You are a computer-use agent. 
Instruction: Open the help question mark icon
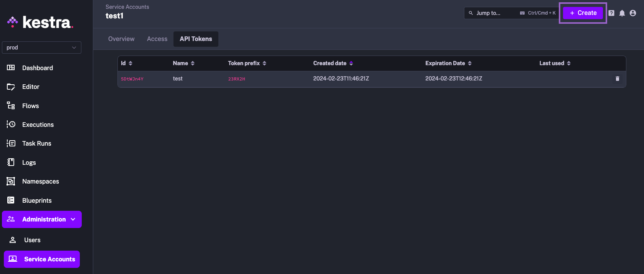(x=611, y=13)
